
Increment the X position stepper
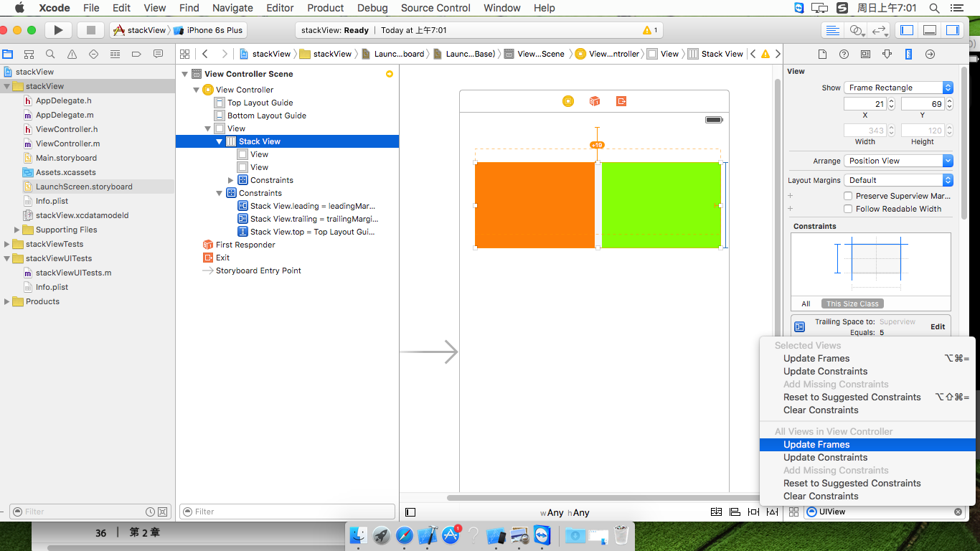coord(891,101)
